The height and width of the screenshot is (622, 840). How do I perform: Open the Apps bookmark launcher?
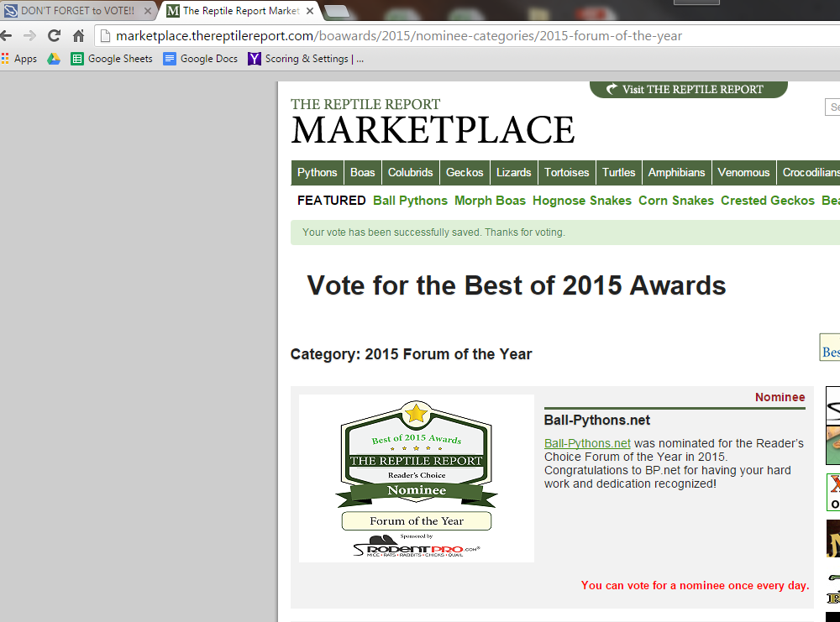(19, 59)
